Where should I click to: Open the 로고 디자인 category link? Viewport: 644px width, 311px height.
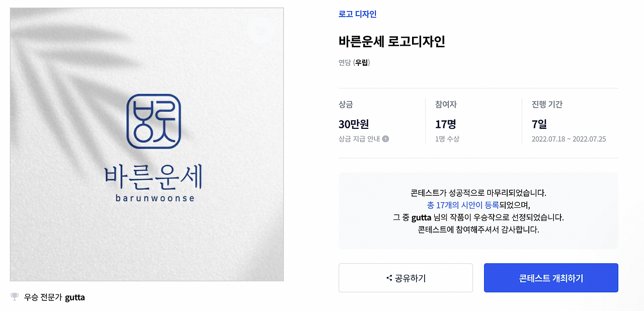click(357, 15)
